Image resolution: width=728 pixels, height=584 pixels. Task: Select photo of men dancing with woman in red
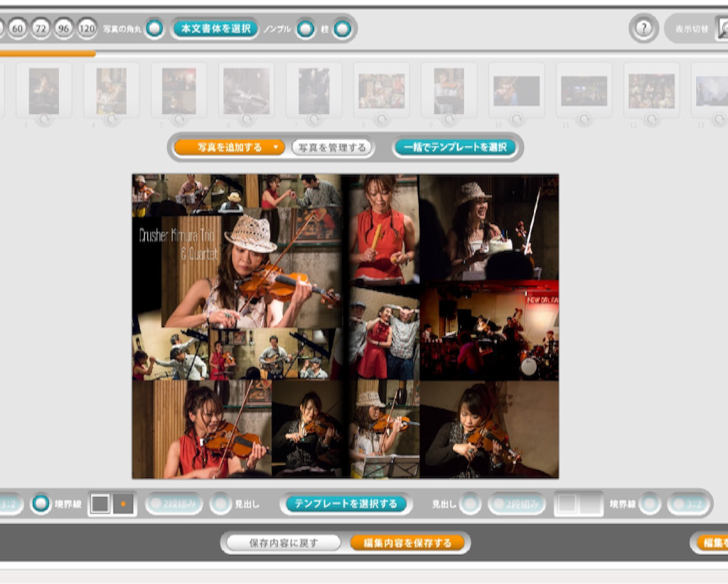pos(384,333)
